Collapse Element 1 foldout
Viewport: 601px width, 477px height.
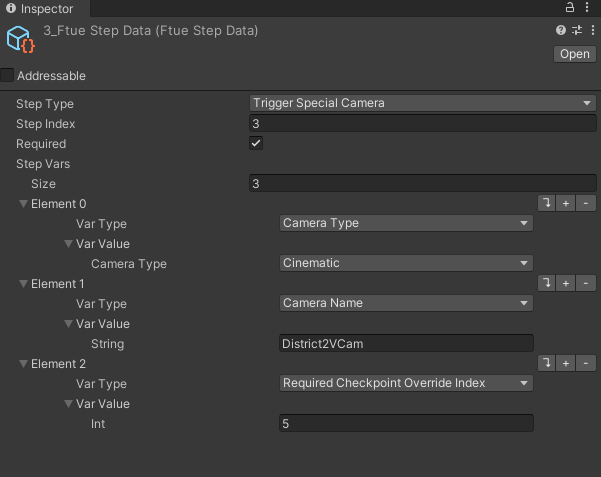[23, 284]
